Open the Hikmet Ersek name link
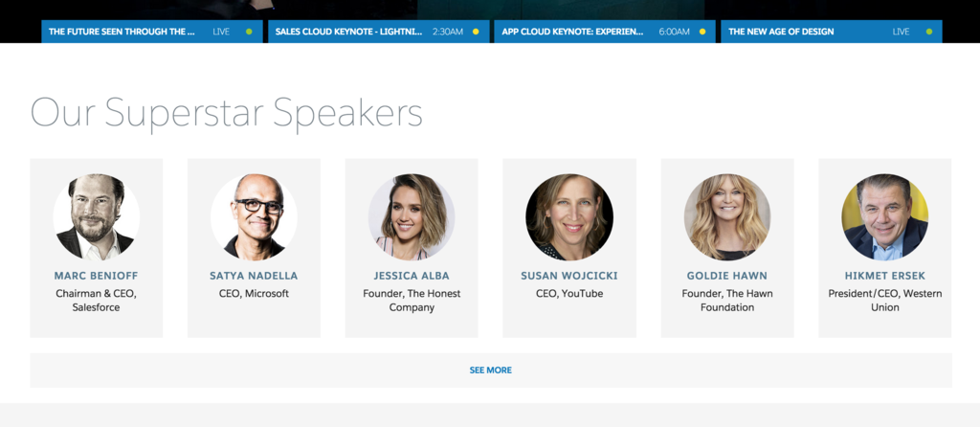Viewport: 980px width, 427px height. pyautogui.click(x=885, y=276)
